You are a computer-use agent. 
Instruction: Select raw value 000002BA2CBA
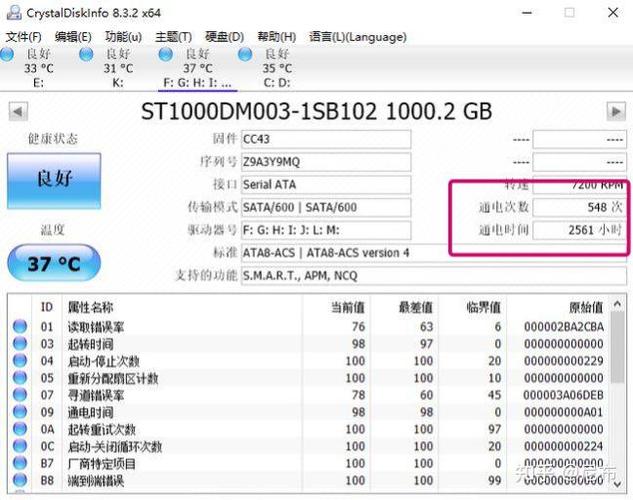point(564,326)
